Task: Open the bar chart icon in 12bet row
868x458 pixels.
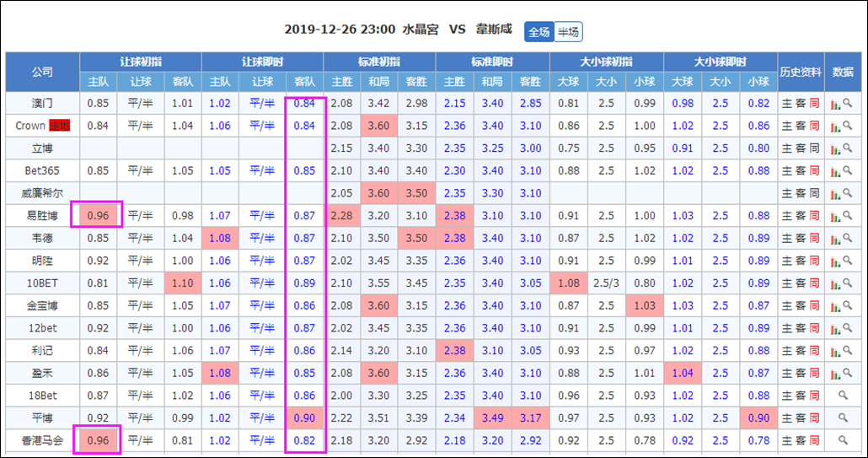Action: (835, 328)
